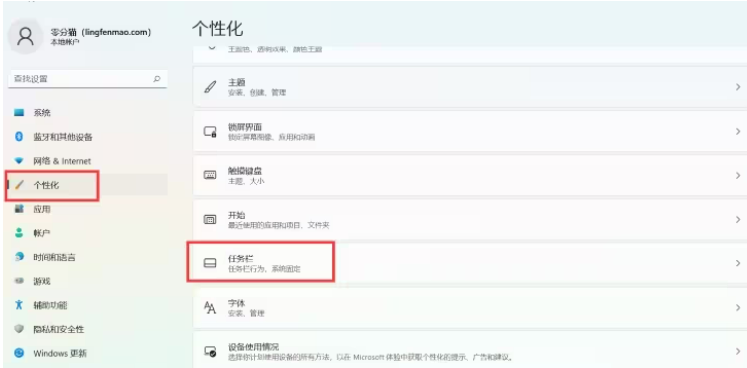Open the 锁屏界面 settings row

470,131
